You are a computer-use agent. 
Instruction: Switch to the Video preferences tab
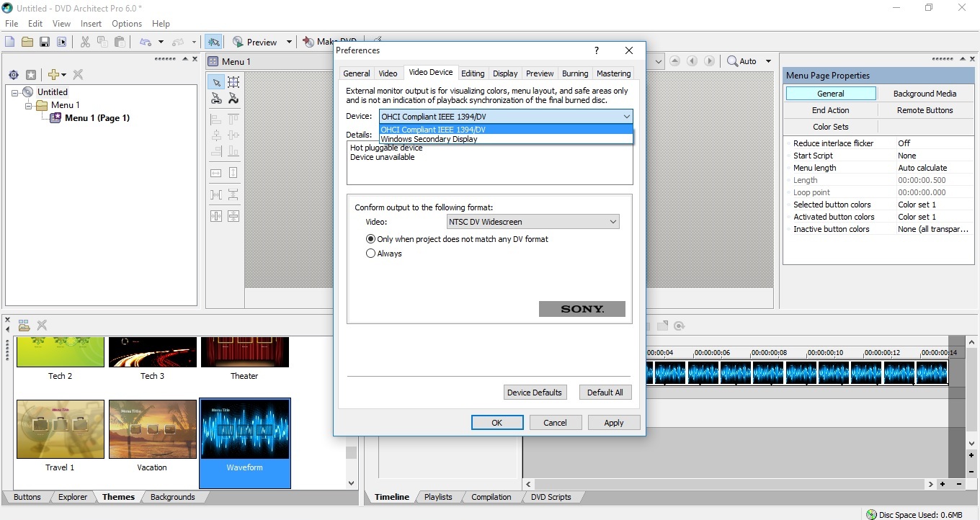388,73
